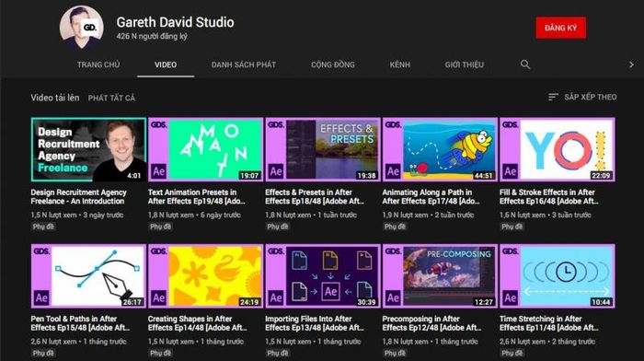Expand tabs with the right chevron arrow
The image size is (644, 361).
[631, 64]
